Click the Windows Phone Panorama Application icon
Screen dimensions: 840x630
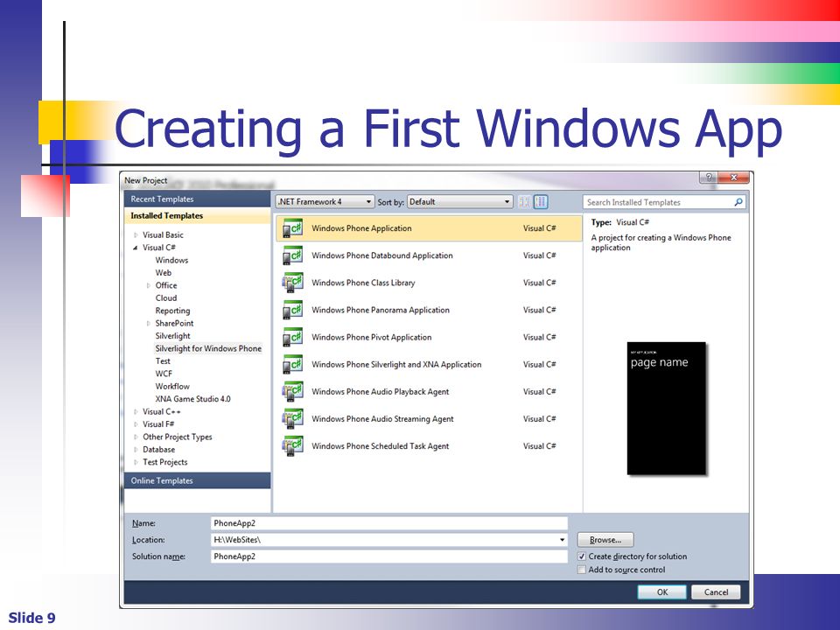pos(293,310)
